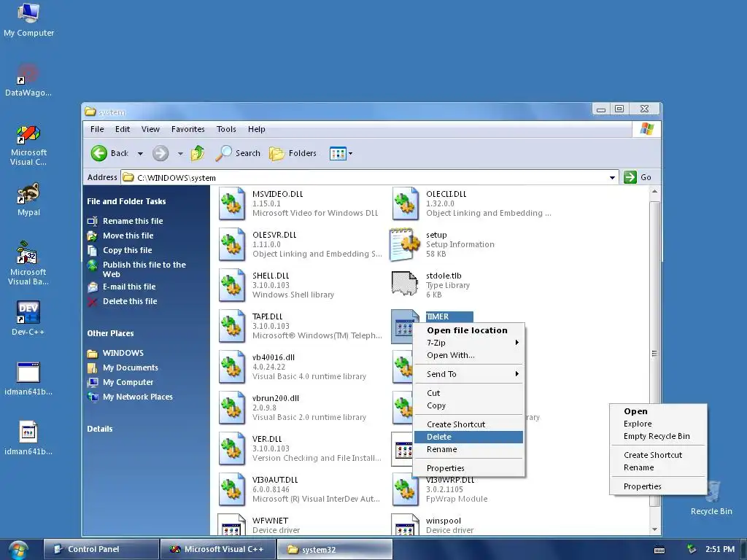Open the File menu

pyautogui.click(x=97, y=129)
